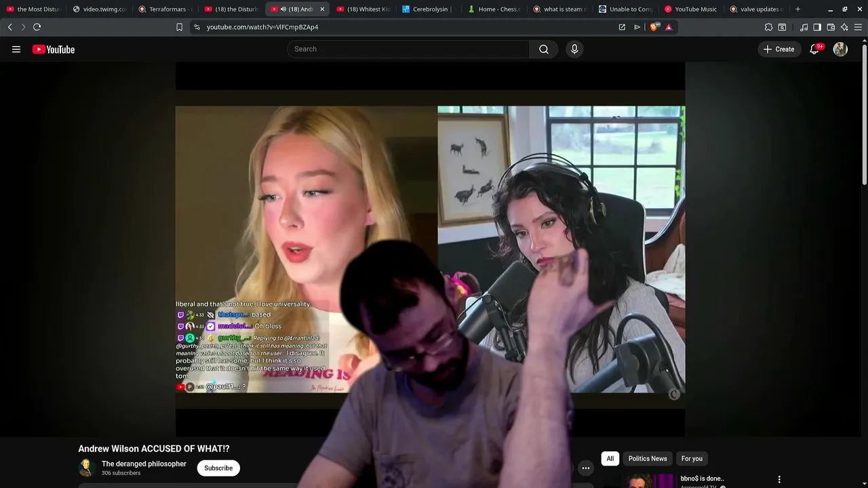Viewport: 868px width, 488px height.
Task: Open more actions three-dot button under video
Action: pos(586,468)
